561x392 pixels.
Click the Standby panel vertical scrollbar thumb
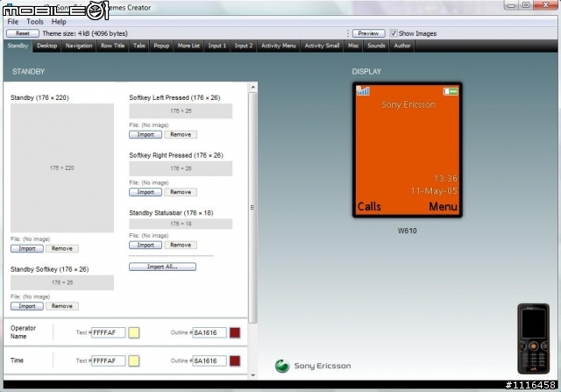252,208
